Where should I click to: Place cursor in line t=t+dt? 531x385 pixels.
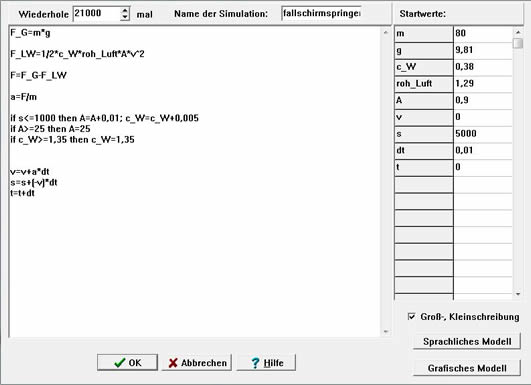click(22, 193)
